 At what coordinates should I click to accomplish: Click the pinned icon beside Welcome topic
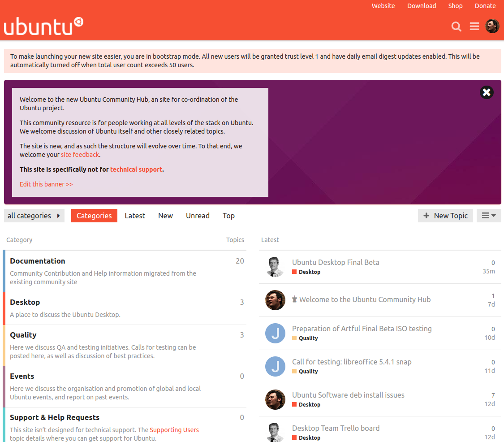click(x=294, y=299)
